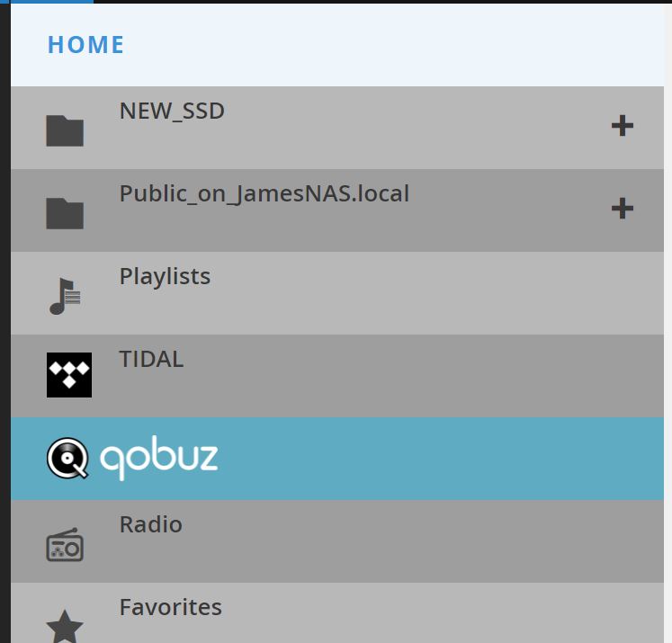Choose the Radio text label
Image resolution: width=672 pixels, height=643 pixels.
click(151, 524)
